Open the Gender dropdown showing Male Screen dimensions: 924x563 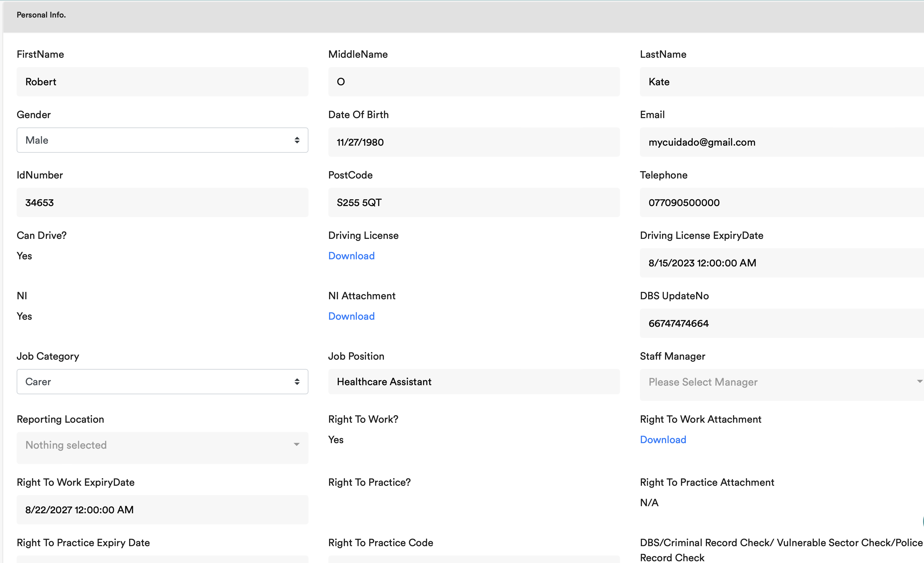[x=162, y=140]
